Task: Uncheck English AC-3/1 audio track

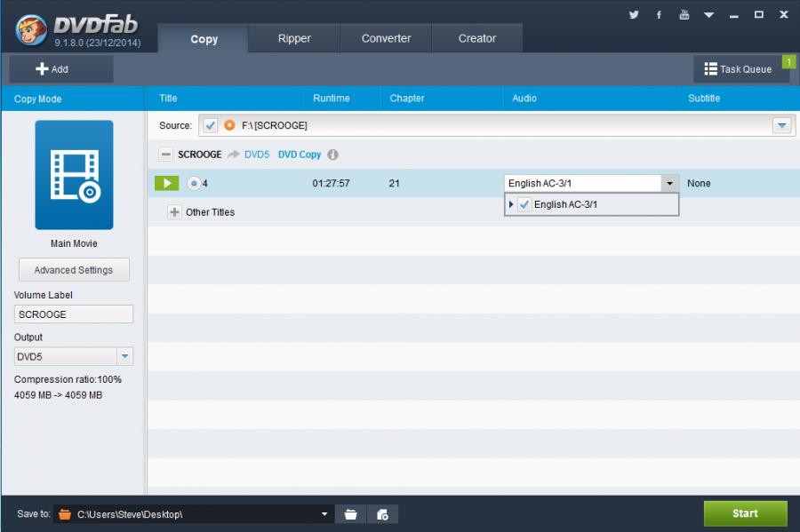Action: point(524,204)
